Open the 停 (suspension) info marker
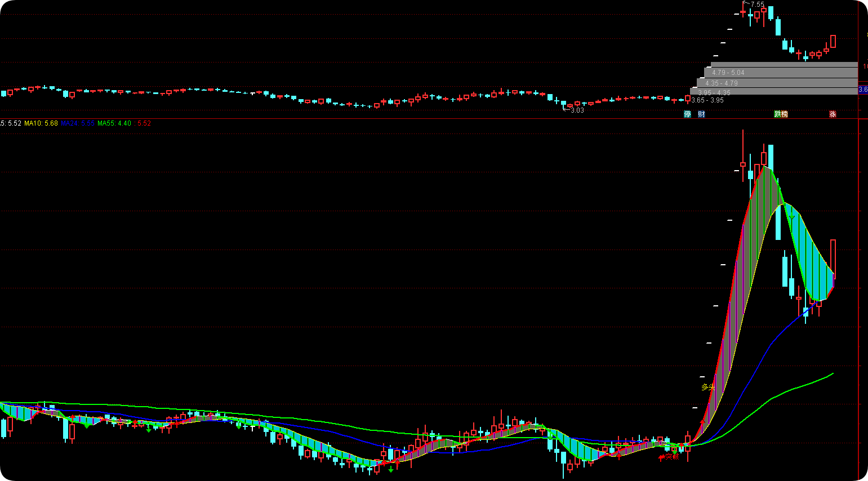This screenshot has height=481, width=868. click(687, 114)
